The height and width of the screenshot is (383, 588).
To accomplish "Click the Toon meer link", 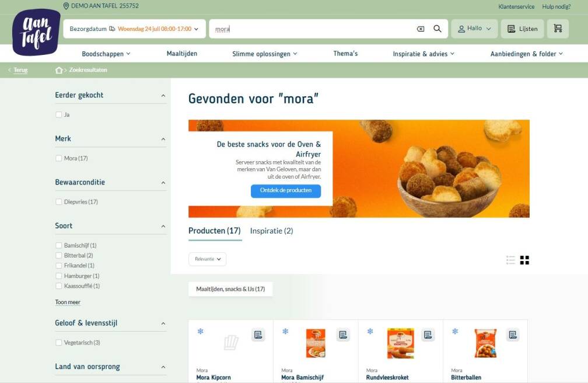I will pyautogui.click(x=68, y=302).
